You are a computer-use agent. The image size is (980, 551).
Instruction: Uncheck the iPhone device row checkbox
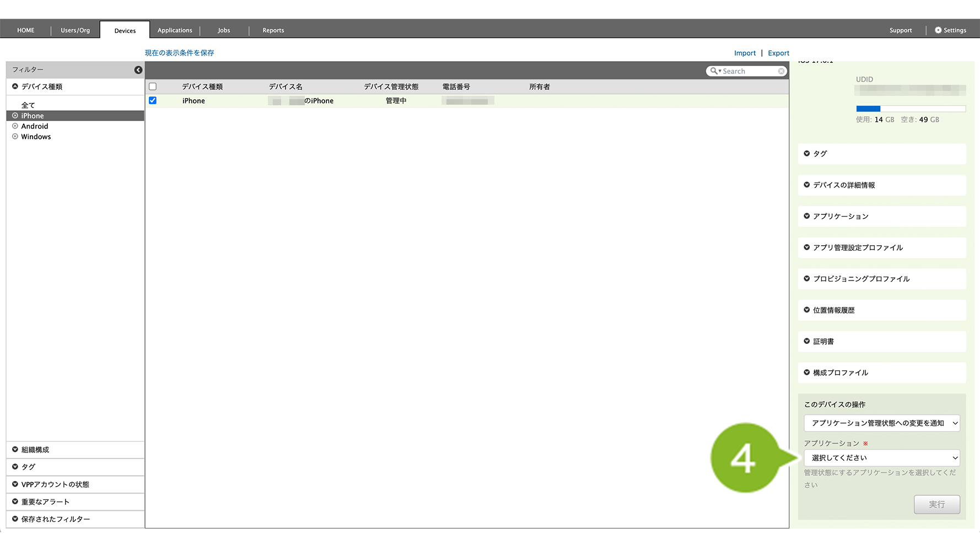[x=153, y=100]
